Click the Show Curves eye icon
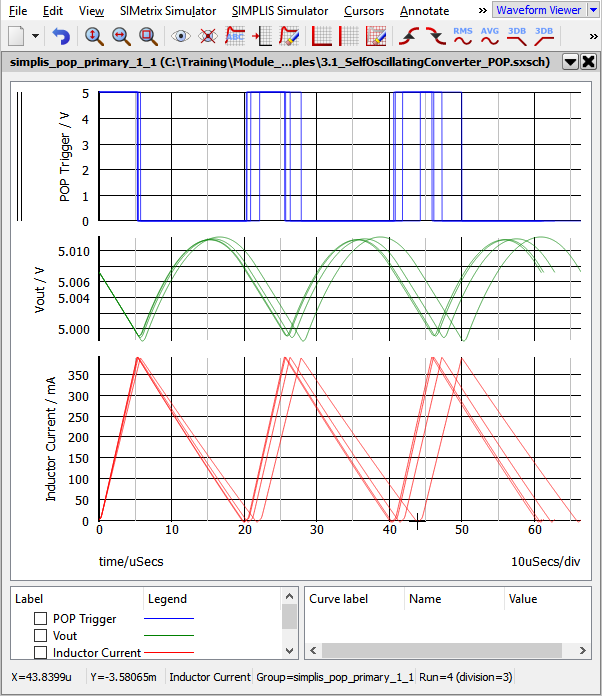Screen dimensions: 602x696 (x=181, y=36)
